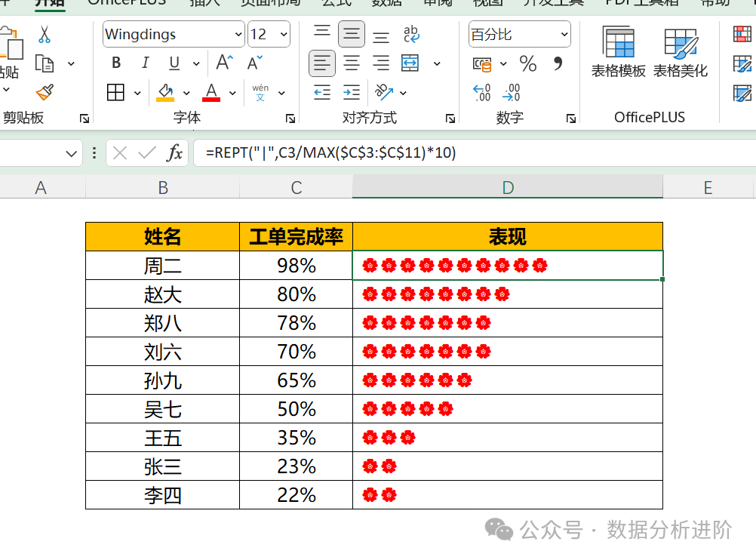Toggle Bold formatting

coord(116,63)
